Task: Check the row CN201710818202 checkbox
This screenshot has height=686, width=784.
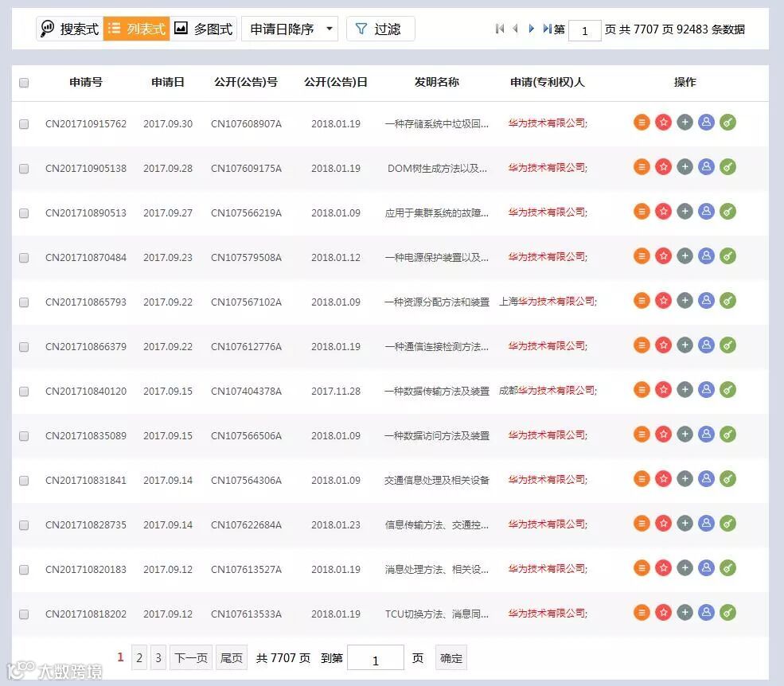Action: tap(24, 614)
